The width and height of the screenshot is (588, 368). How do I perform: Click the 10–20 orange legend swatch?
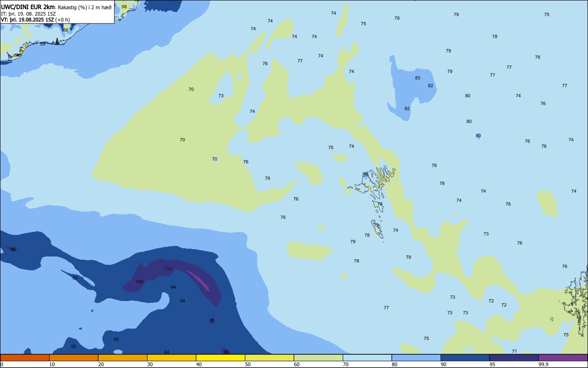[x=73, y=357]
